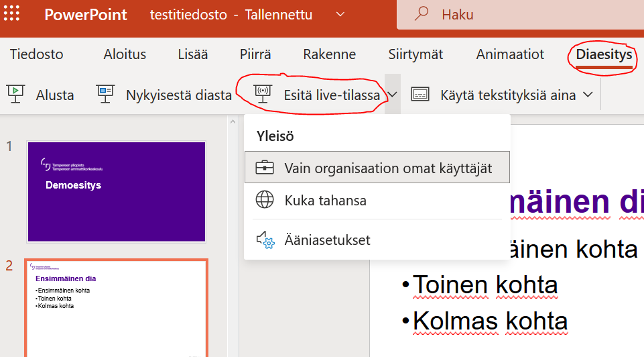Switch to the Rakenne tab
644x357 pixels.
pyautogui.click(x=330, y=54)
